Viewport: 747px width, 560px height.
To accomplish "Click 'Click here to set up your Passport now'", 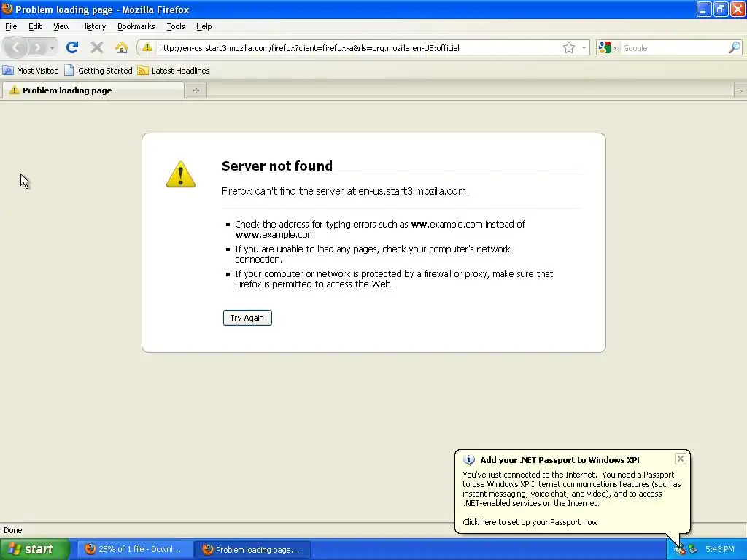I will point(530,522).
